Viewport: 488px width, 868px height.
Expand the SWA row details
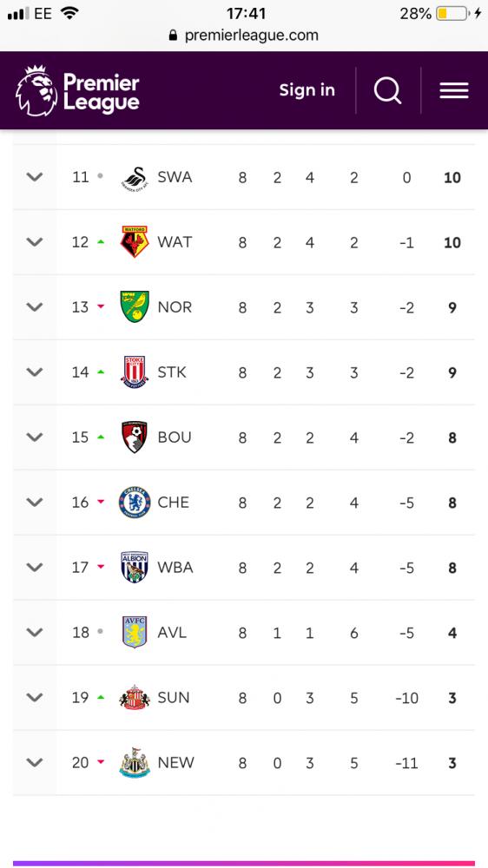(x=35, y=177)
